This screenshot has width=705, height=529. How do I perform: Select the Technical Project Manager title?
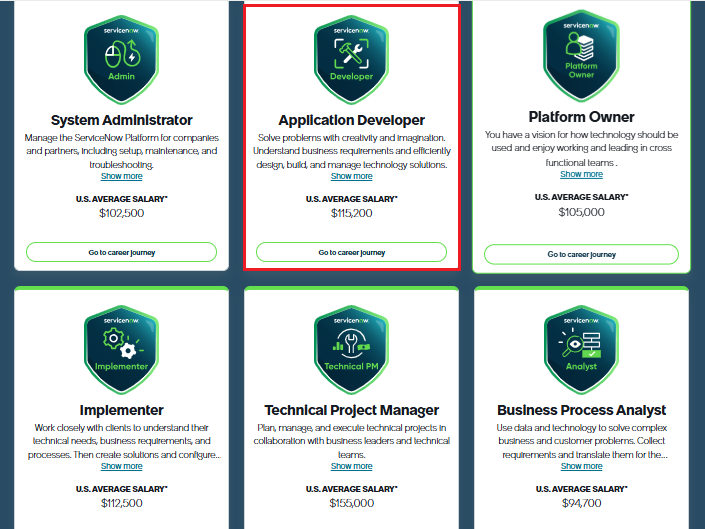pos(351,410)
